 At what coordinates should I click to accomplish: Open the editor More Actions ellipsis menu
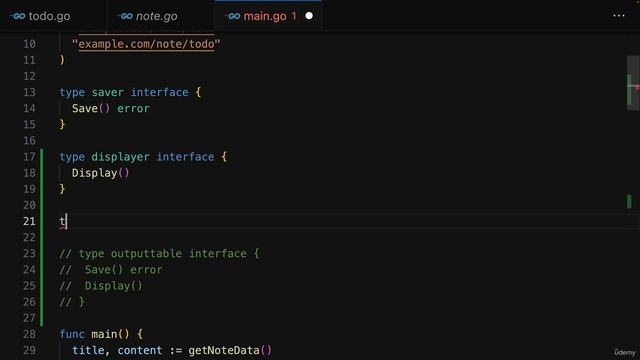(619, 16)
